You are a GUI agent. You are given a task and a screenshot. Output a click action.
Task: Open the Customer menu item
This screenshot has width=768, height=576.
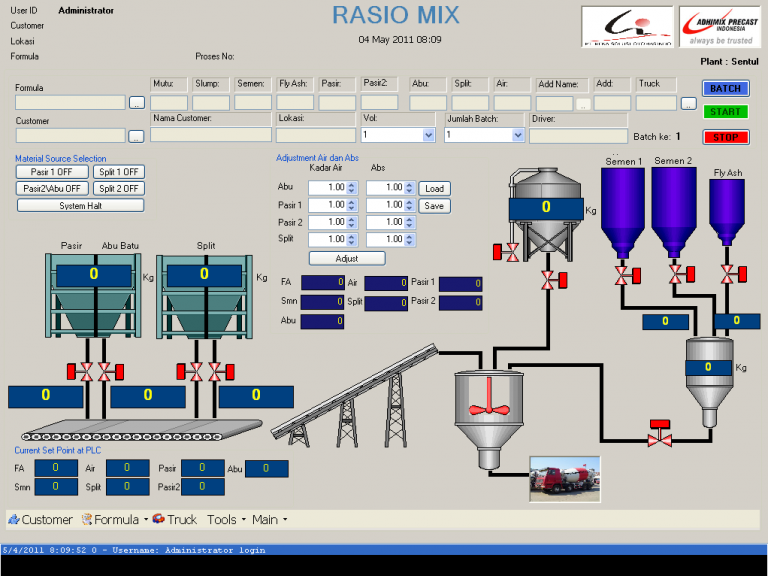41,519
